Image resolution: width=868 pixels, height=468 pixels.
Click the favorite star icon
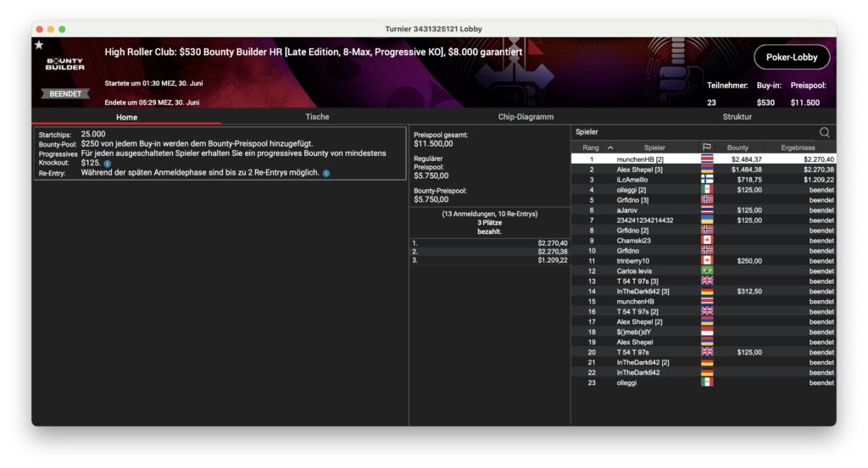click(x=39, y=45)
